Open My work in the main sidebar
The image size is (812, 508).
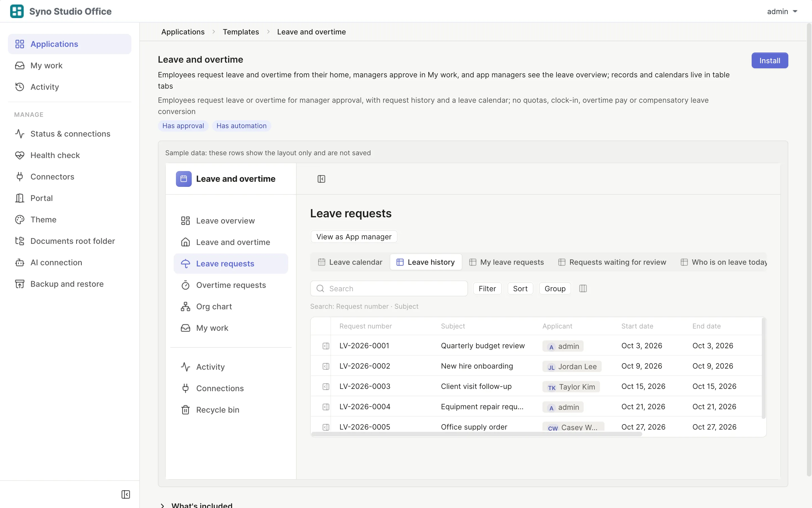coord(70,65)
